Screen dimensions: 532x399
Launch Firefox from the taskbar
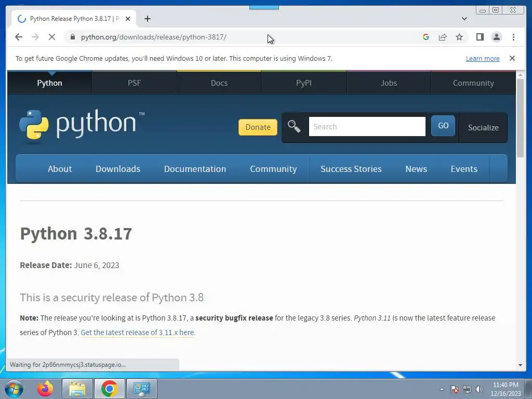click(x=45, y=389)
